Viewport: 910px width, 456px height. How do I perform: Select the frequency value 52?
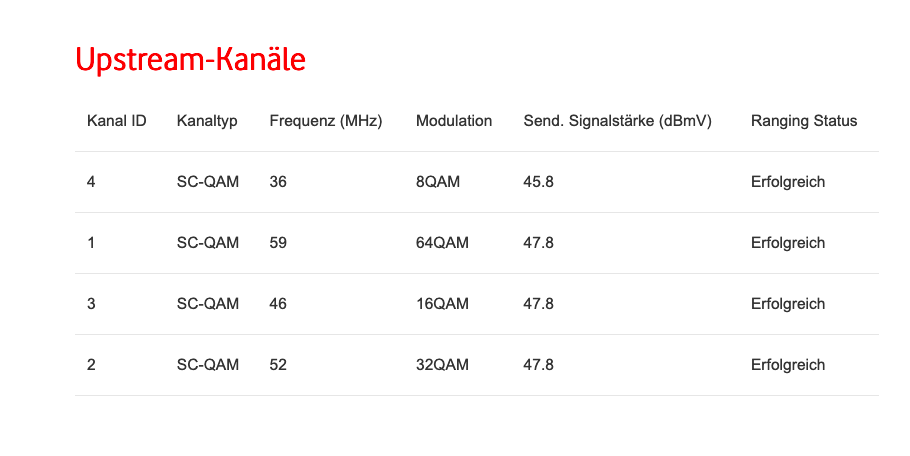click(278, 365)
